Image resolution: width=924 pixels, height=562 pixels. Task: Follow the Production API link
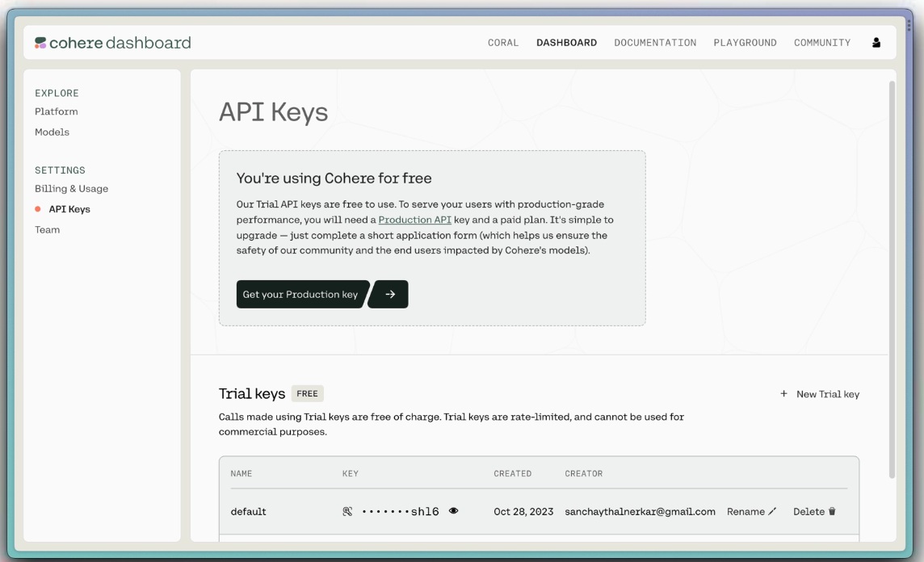(x=415, y=220)
